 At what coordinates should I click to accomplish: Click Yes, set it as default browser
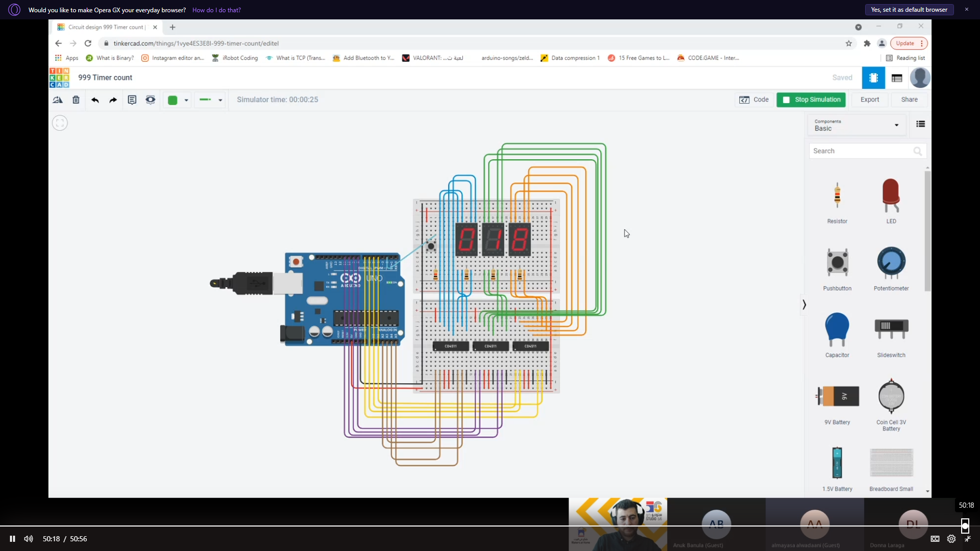pyautogui.click(x=909, y=10)
